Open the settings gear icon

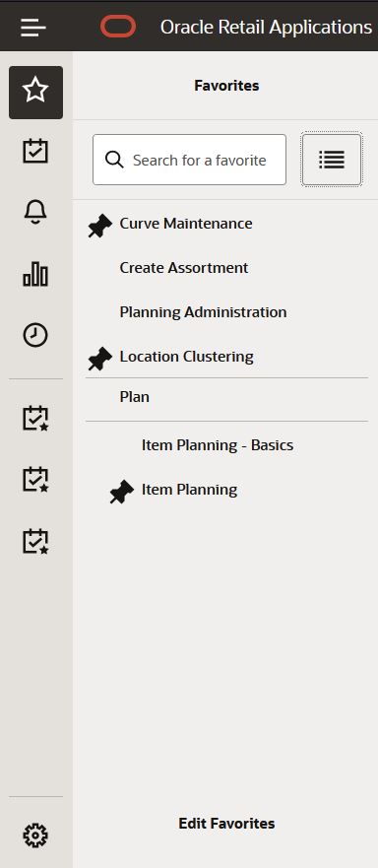36,835
